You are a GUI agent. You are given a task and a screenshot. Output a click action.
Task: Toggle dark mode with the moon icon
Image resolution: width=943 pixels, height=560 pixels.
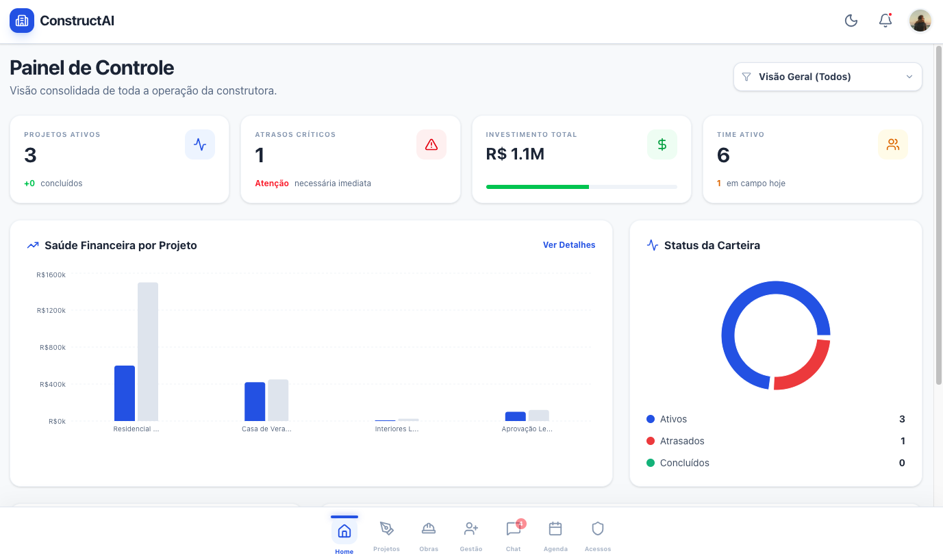(851, 21)
